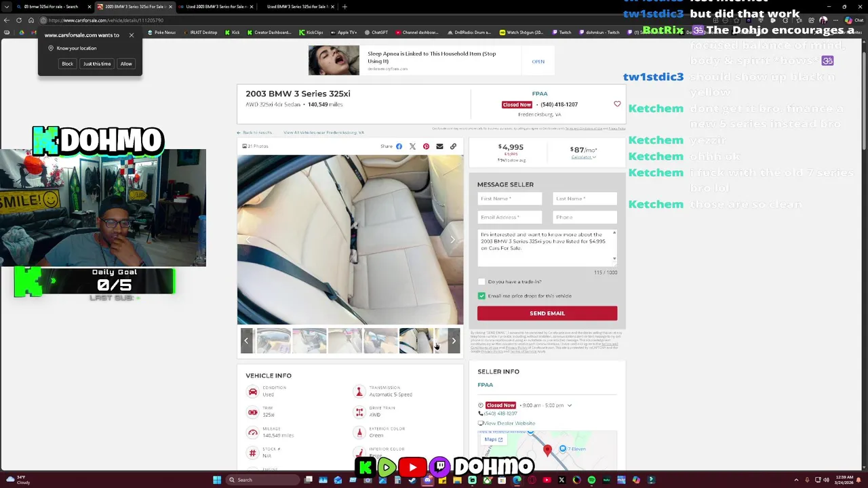Click the Windows taskbar search box
868x488 pixels.
point(263,480)
